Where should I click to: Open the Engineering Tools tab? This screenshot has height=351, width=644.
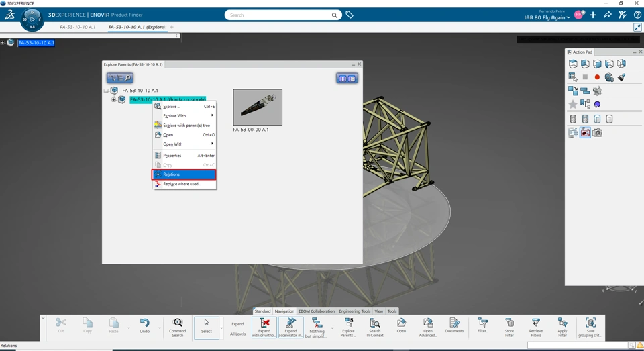(x=354, y=311)
